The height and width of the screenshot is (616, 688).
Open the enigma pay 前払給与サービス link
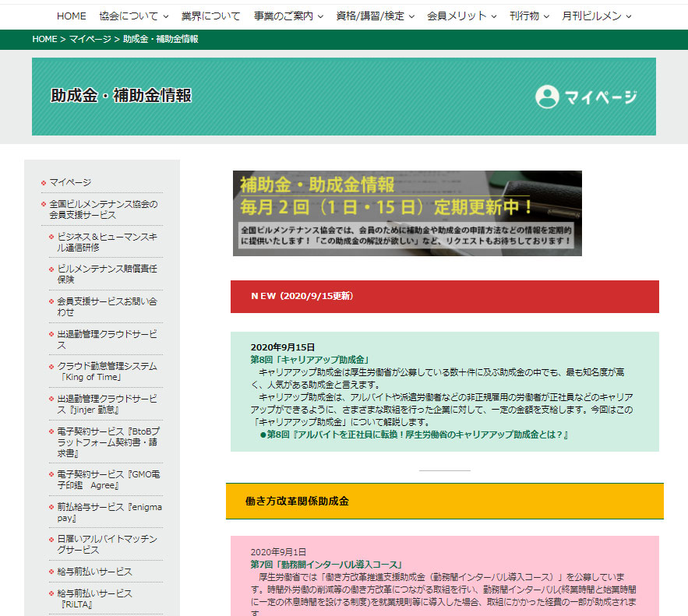(x=109, y=512)
